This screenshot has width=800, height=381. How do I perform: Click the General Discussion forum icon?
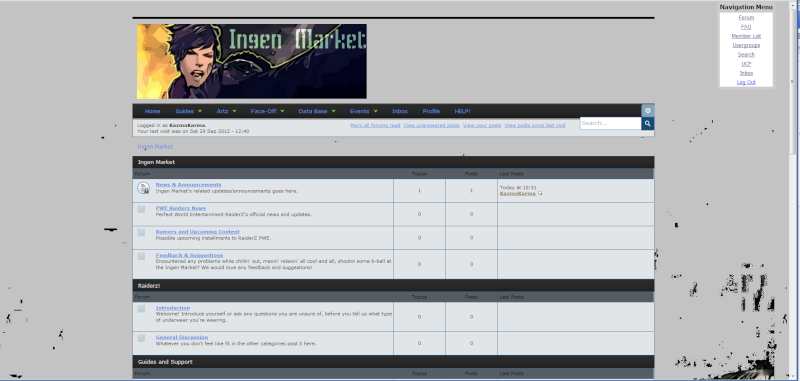141,338
